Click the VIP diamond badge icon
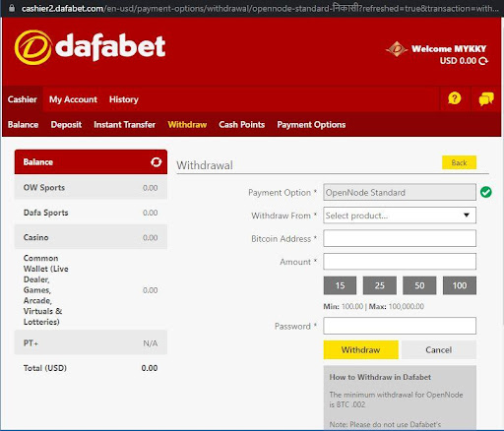 point(397,49)
